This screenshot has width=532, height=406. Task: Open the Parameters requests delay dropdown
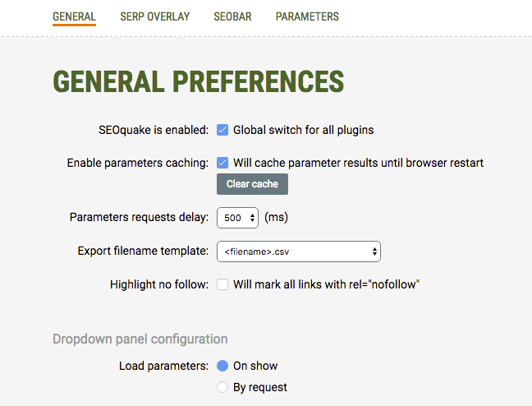237,218
